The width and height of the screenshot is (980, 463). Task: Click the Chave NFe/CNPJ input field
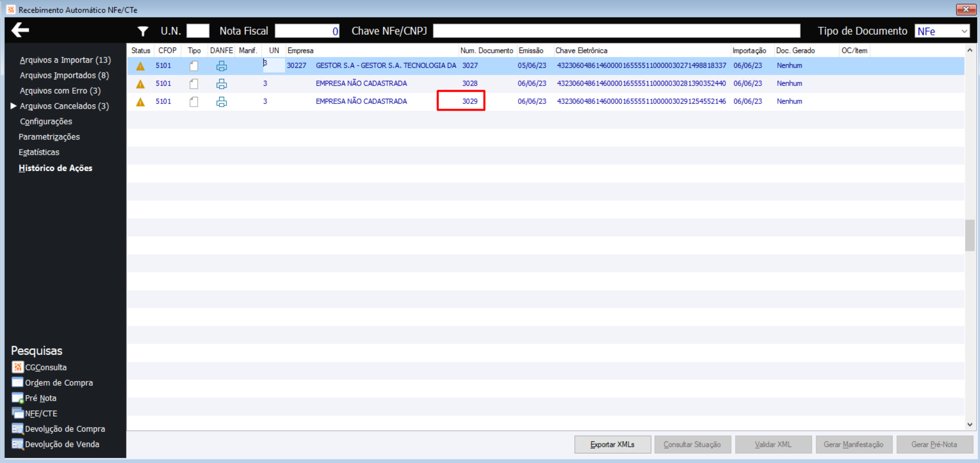[x=617, y=31]
